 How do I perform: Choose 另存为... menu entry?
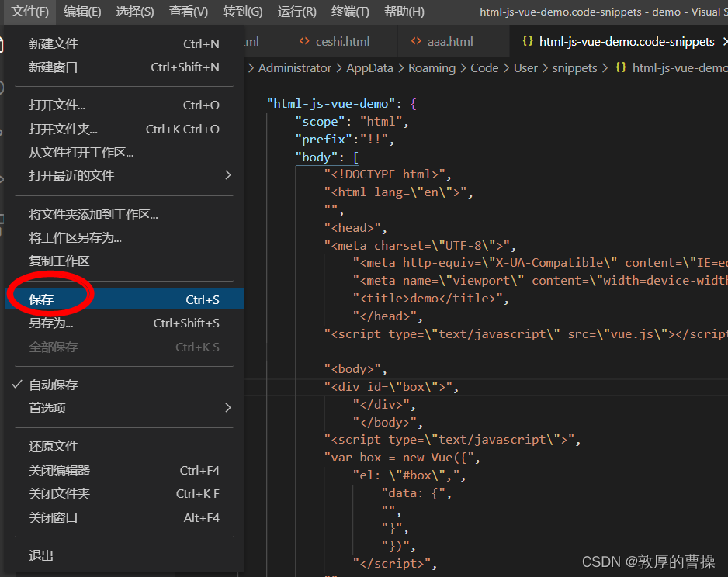click(x=124, y=323)
